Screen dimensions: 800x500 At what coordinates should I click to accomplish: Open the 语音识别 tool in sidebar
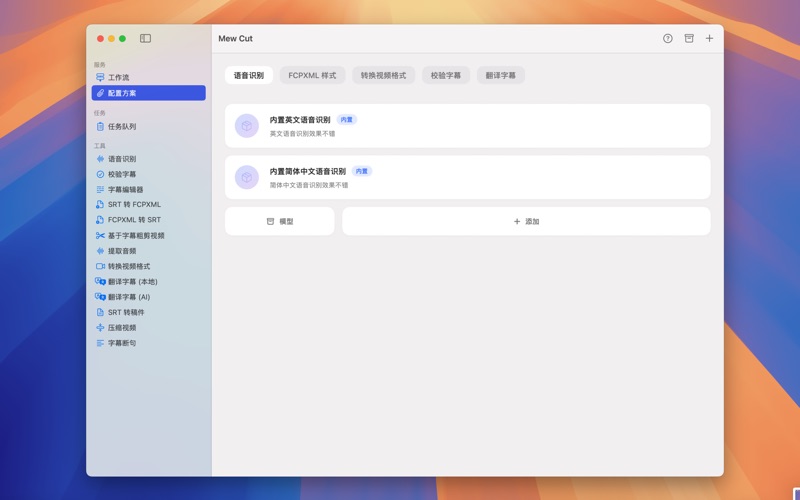[x=148, y=159]
